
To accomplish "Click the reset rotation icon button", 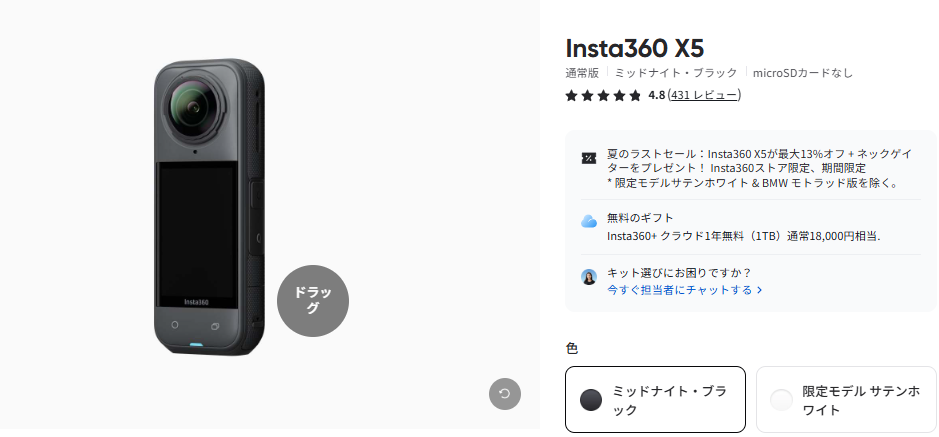I will (x=505, y=394).
